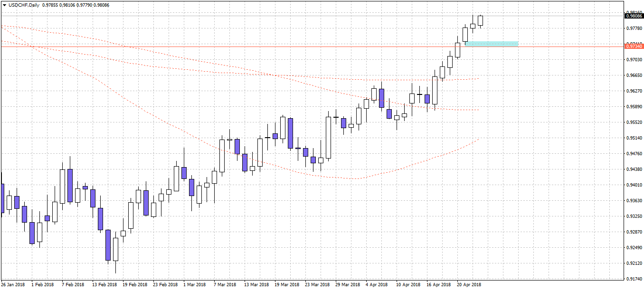Click the 7 Feb 2018 date label

tap(73, 285)
